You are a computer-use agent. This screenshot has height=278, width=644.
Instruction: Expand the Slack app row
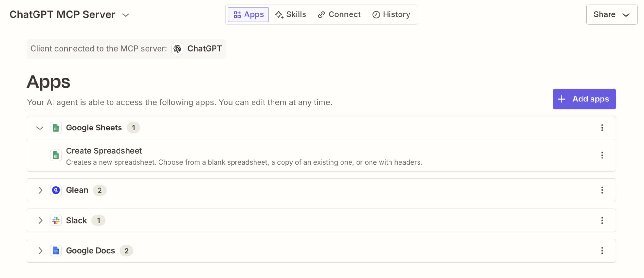pyautogui.click(x=40, y=221)
